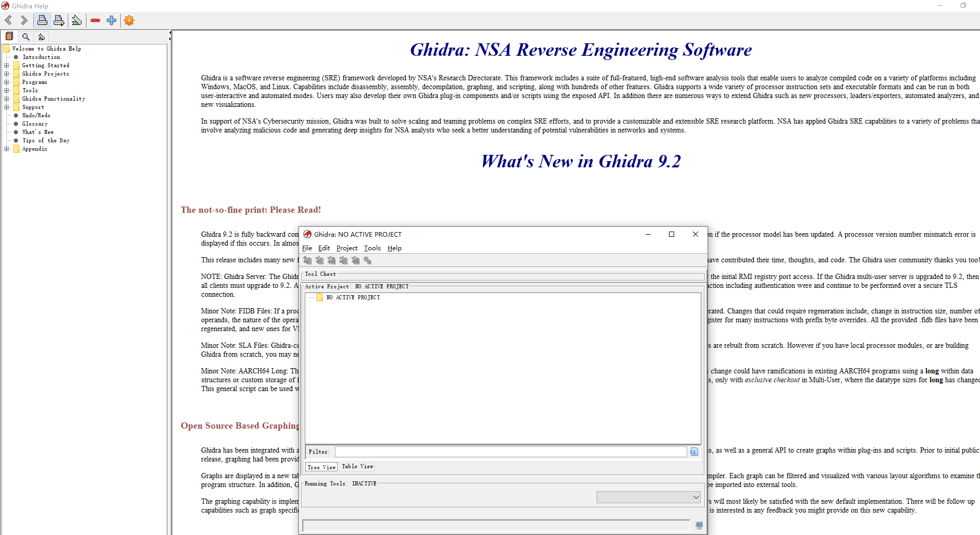Select NO ACTIVE PROJECT tree node
This screenshot has height=535, width=980.
[353, 297]
